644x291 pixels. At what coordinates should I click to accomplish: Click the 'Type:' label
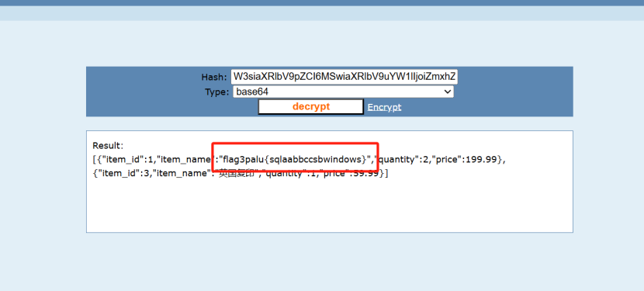pos(217,92)
